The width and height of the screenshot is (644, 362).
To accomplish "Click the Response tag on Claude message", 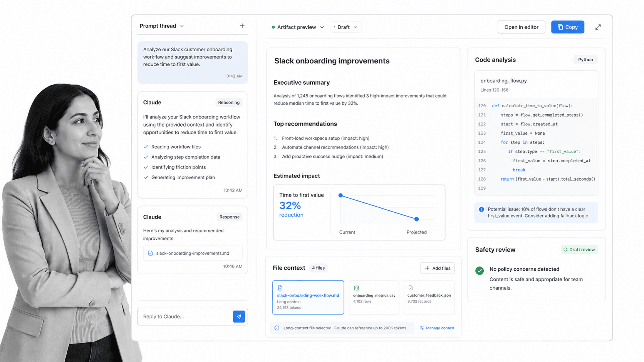I will [x=230, y=217].
